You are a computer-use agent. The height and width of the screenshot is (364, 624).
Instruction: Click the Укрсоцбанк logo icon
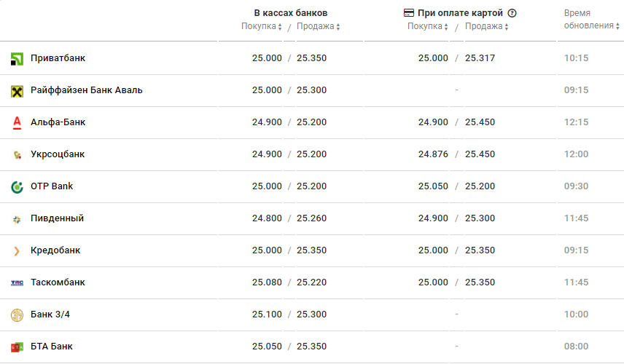click(17, 155)
